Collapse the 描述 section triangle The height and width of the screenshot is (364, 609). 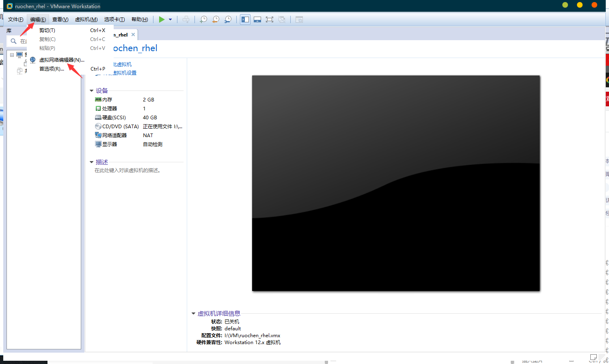[92, 162]
